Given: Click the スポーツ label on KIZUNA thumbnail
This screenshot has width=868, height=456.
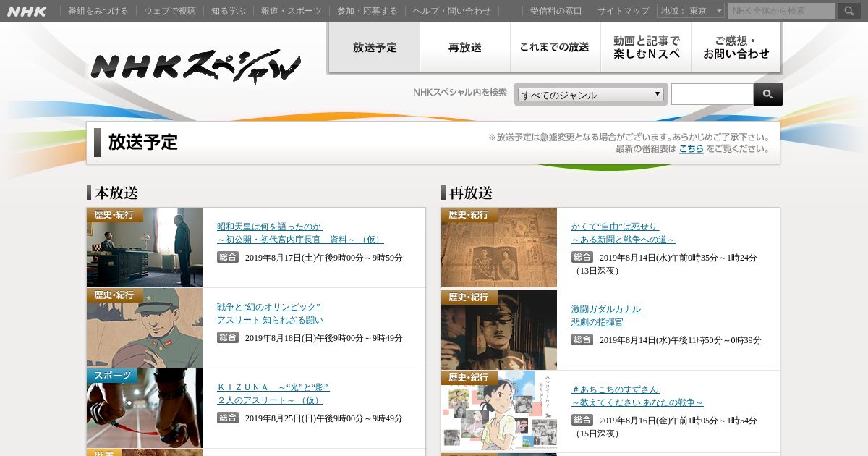Looking at the screenshot, I should tap(111, 376).
